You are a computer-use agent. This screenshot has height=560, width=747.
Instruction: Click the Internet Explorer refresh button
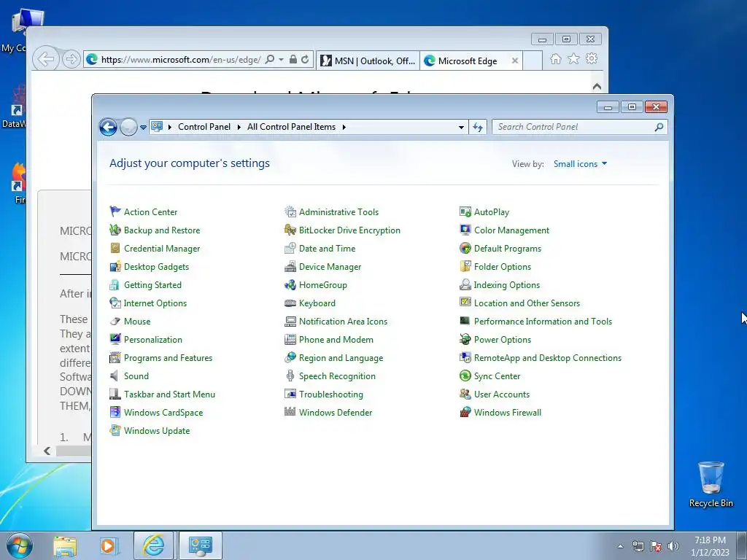coord(305,60)
